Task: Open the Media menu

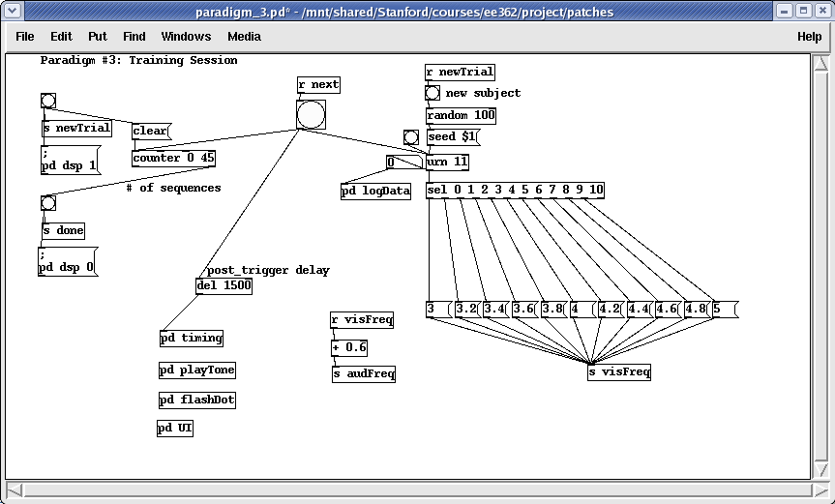Action: pyautogui.click(x=244, y=37)
